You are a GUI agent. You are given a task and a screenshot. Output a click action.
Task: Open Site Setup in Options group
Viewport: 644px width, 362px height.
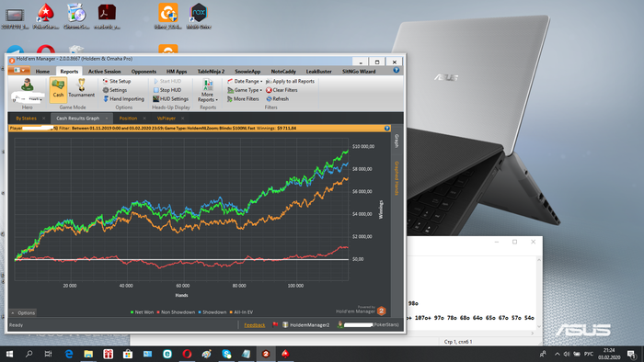(117, 81)
